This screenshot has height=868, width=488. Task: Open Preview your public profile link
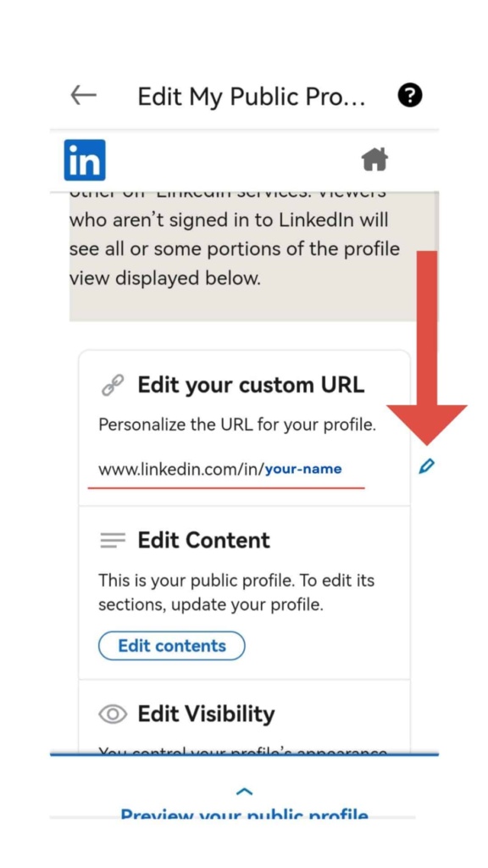point(244,814)
